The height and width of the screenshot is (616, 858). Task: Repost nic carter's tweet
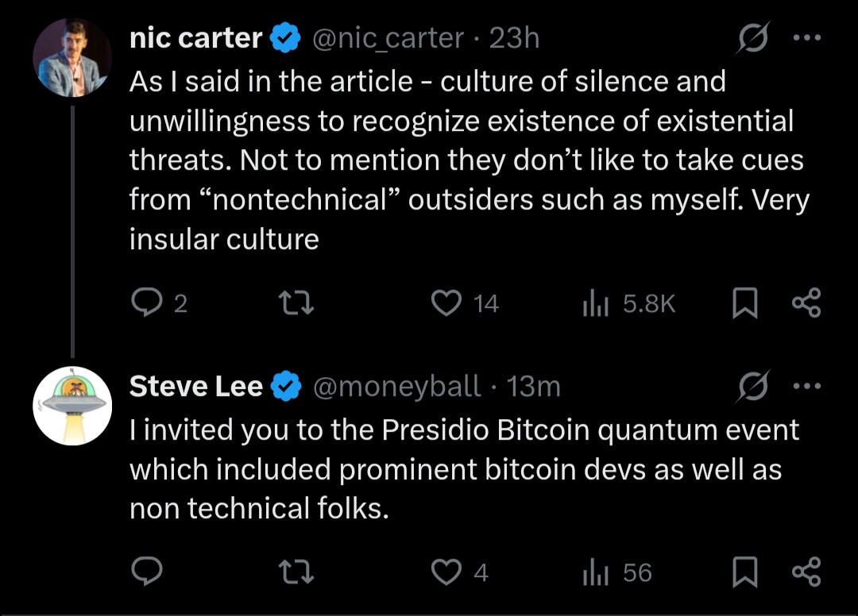298,303
